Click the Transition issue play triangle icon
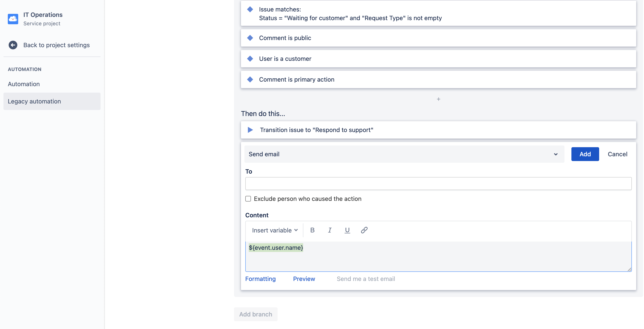Screen dimensions: 644x329 pyautogui.click(x=250, y=130)
